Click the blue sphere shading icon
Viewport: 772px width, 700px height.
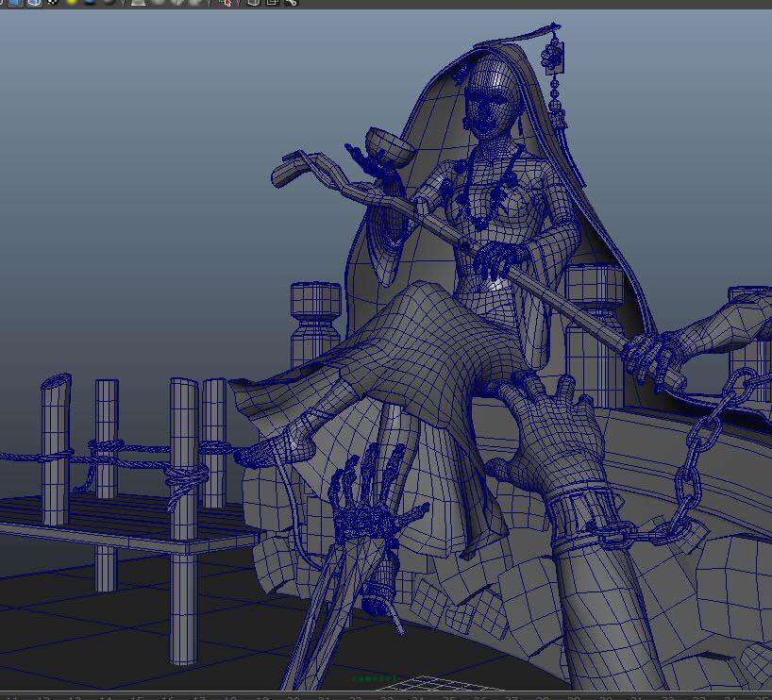(91, 3)
